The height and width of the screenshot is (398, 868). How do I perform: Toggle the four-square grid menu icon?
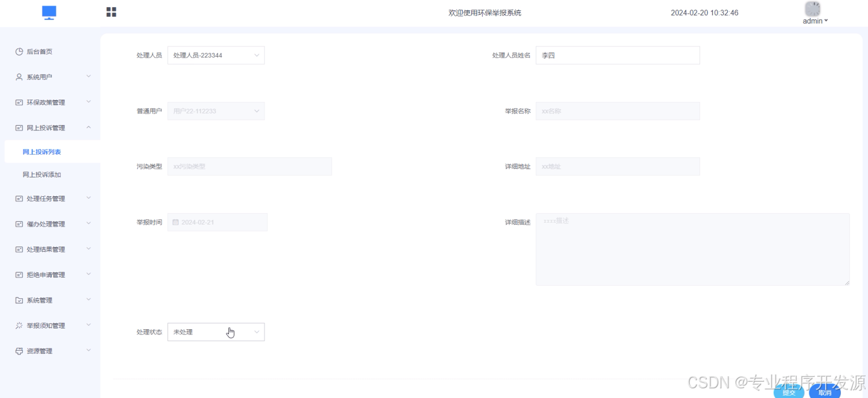[x=111, y=12]
